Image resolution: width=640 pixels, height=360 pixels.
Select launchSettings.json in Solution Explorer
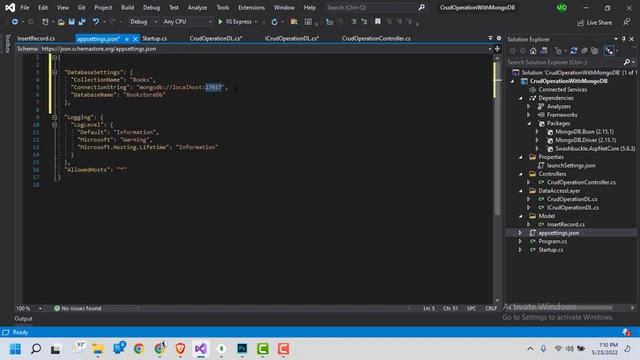point(571,165)
